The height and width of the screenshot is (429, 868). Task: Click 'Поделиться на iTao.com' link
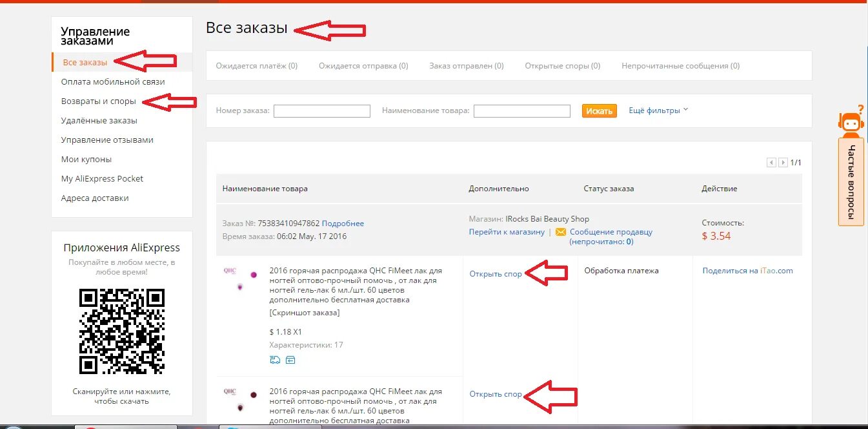747,271
